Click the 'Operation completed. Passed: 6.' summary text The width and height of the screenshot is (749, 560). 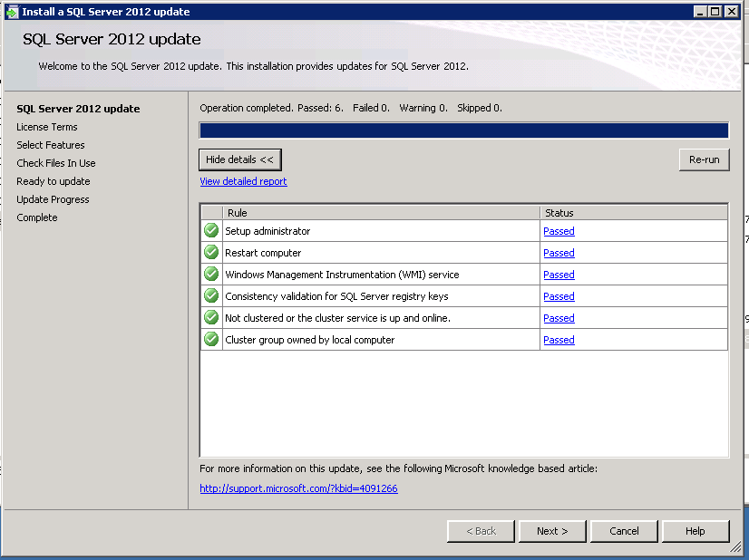pyautogui.click(x=271, y=108)
